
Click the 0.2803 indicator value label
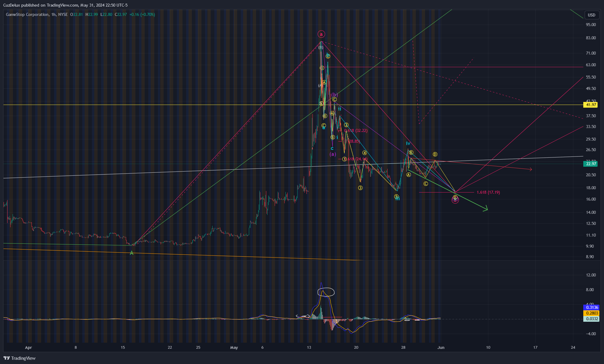[x=592, y=313]
